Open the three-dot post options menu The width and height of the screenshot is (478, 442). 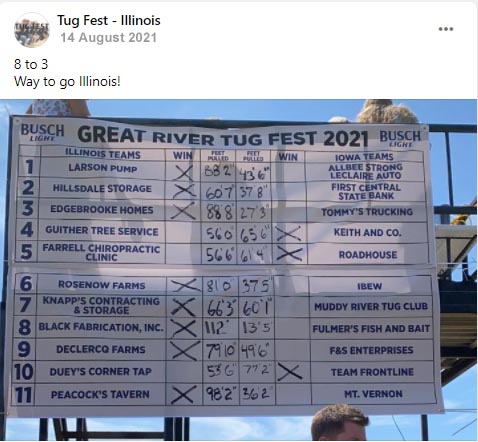446,29
